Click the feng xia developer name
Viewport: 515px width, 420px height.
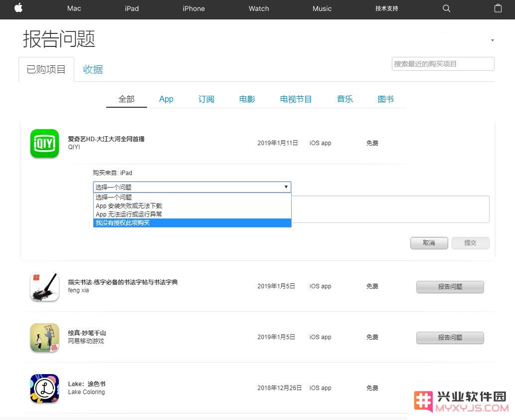pyautogui.click(x=78, y=290)
